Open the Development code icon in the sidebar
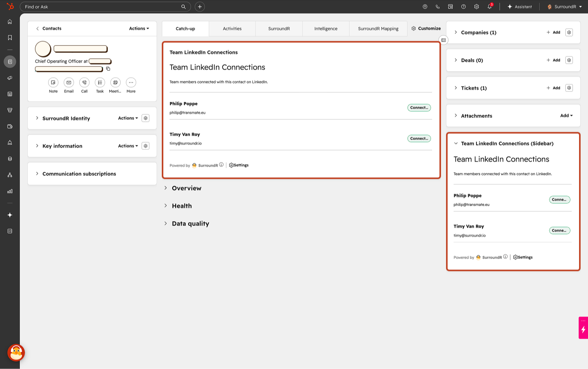The image size is (588, 369). (10, 231)
